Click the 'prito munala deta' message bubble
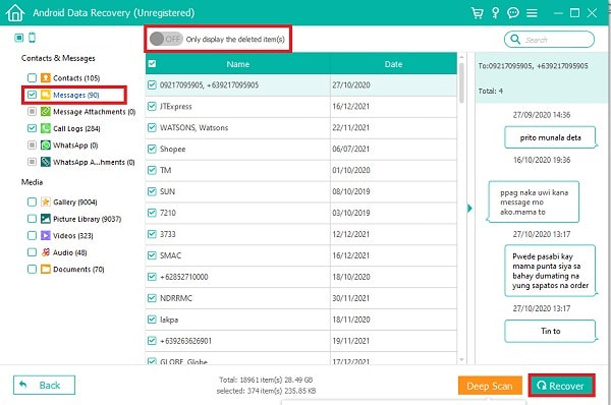This screenshot has height=405, width=611. pyautogui.click(x=550, y=137)
